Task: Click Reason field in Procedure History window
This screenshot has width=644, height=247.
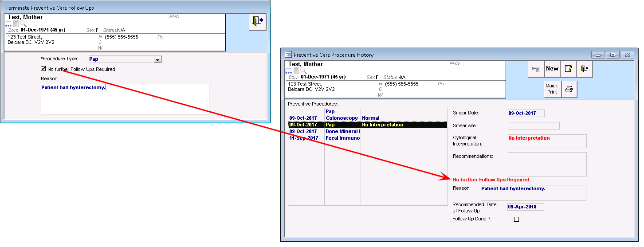Action: 534,193
